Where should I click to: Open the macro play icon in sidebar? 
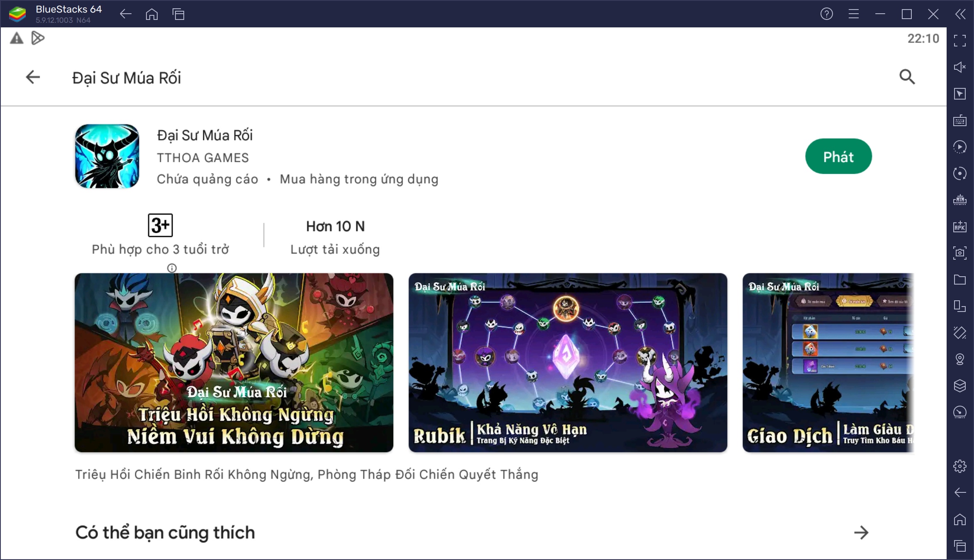coord(959,147)
